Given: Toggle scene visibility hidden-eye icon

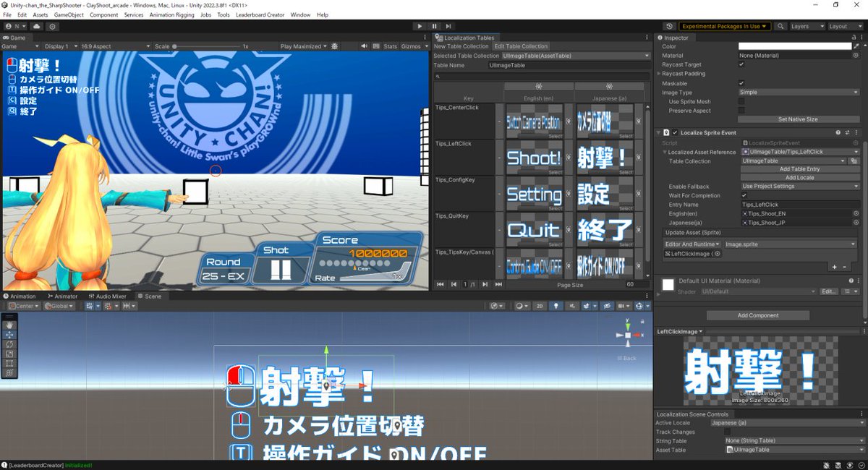Looking at the screenshot, I should coord(607,306).
